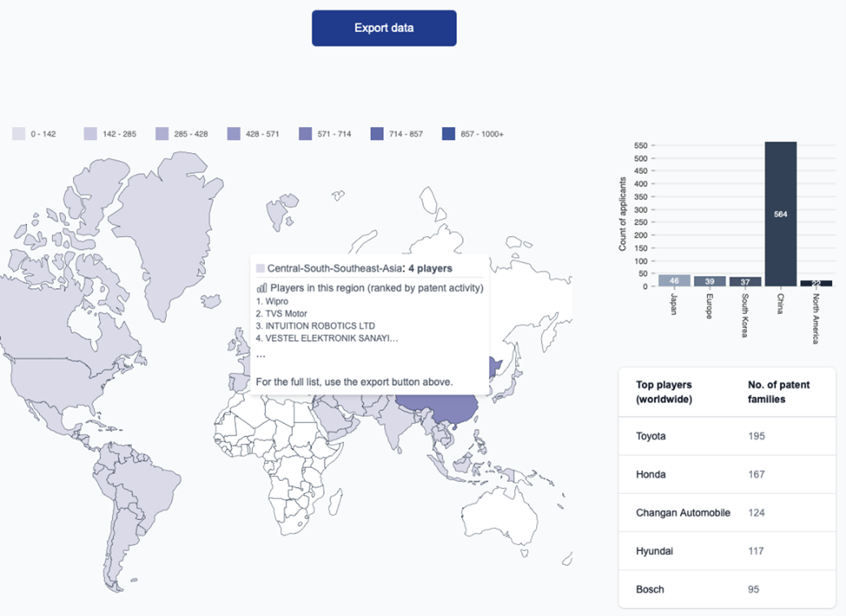
Task: Select the 0 - 142 legend swatch
Action: point(19,134)
